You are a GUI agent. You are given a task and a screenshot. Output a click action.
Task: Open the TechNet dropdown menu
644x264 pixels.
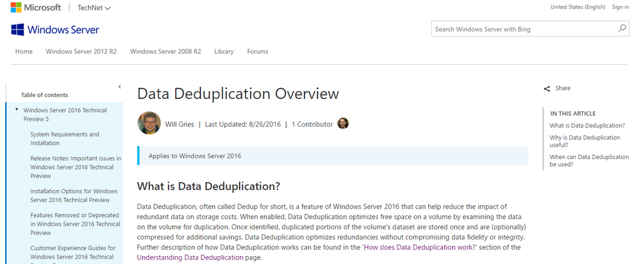point(94,7)
